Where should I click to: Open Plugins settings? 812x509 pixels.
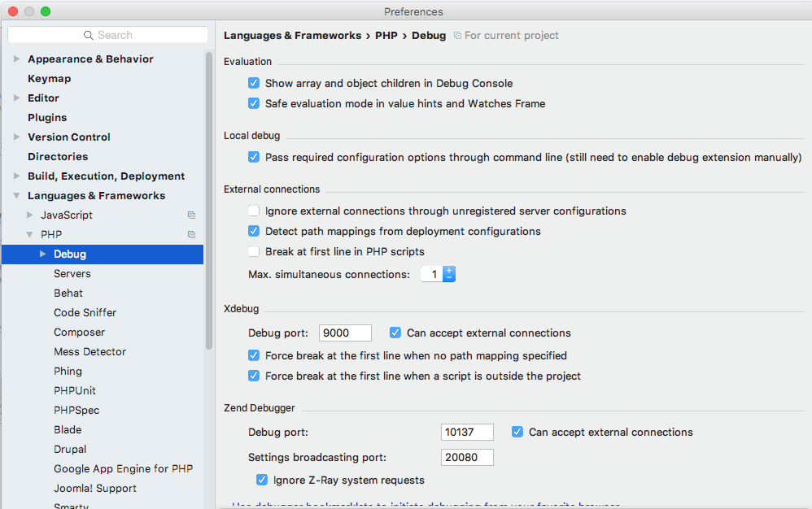click(47, 117)
